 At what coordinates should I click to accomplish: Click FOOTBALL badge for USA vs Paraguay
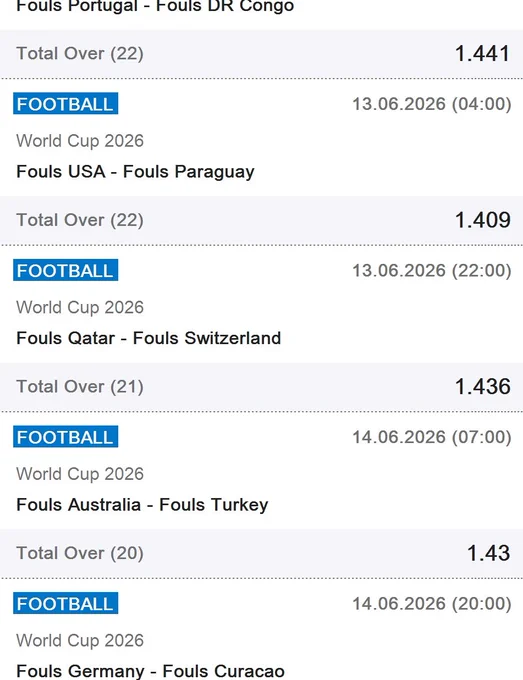(x=65, y=104)
